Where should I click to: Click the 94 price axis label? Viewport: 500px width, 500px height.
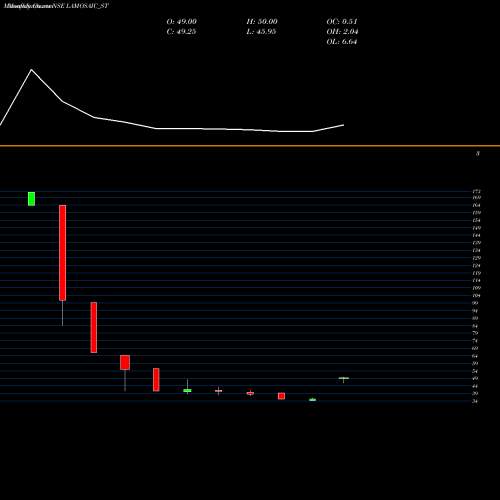[475, 311]
